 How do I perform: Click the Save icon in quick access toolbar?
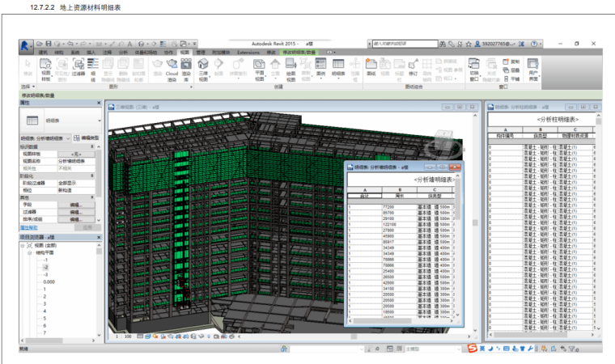click(x=49, y=43)
